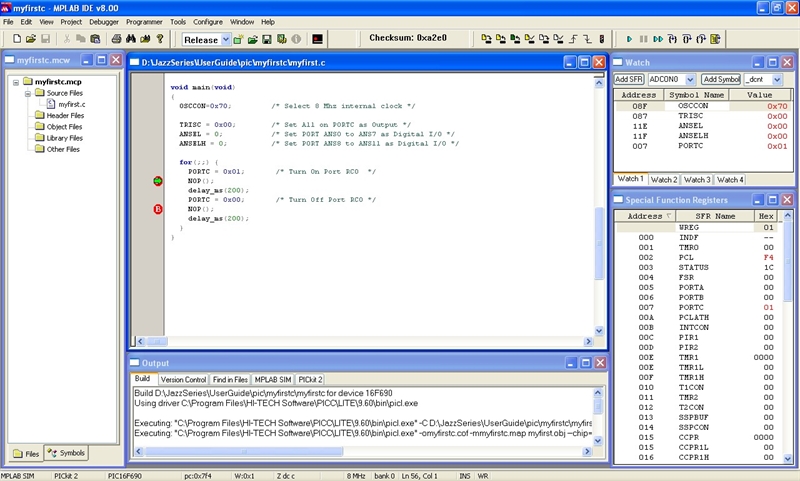Click the WREG row in Special Function Registers

click(696, 227)
